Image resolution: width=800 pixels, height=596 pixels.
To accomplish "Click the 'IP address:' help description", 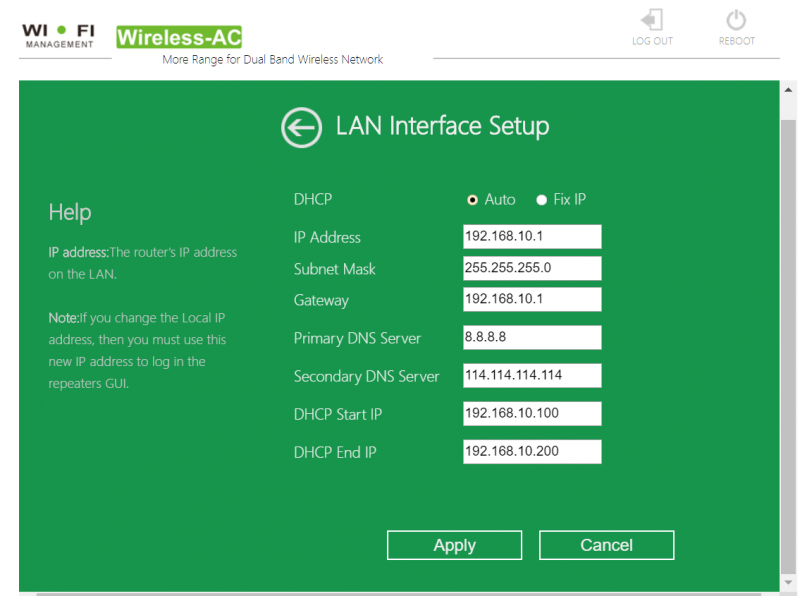I will tap(143, 263).
